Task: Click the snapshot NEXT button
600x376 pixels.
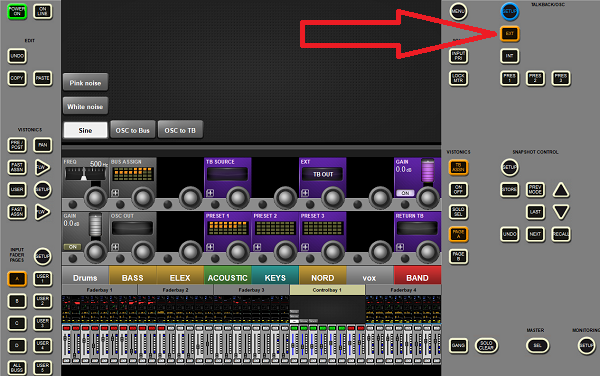Action: coord(535,234)
